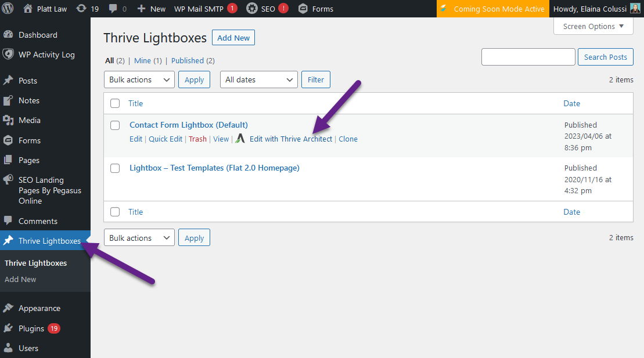The image size is (644, 358).
Task: Click Appearance paintbrush icon
Action: pyautogui.click(x=8, y=308)
